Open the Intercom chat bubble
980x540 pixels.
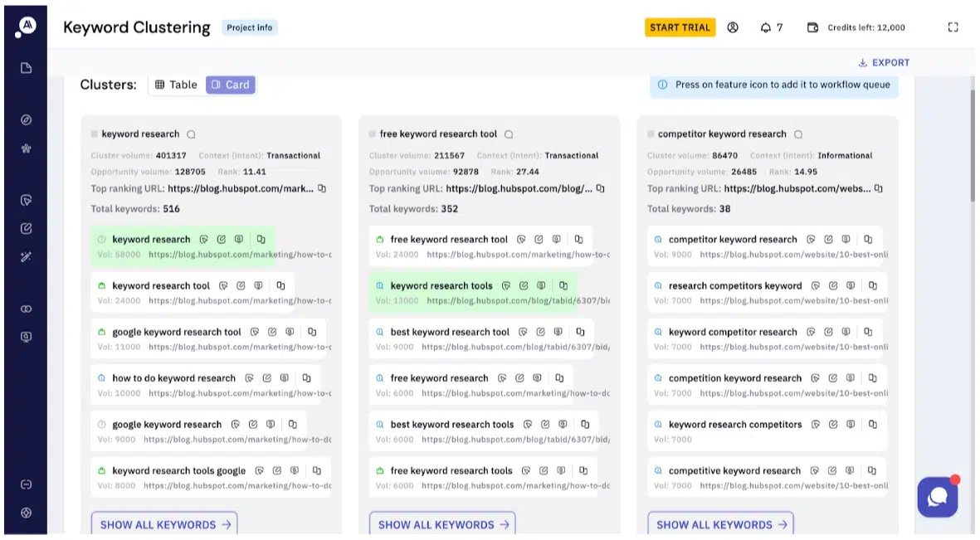[938, 498]
